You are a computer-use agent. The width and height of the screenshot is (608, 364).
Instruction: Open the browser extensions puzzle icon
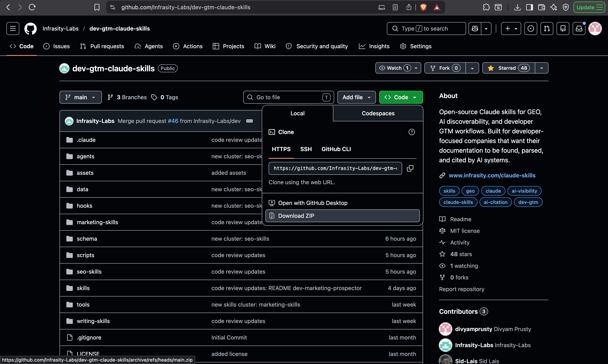coord(486,7)
